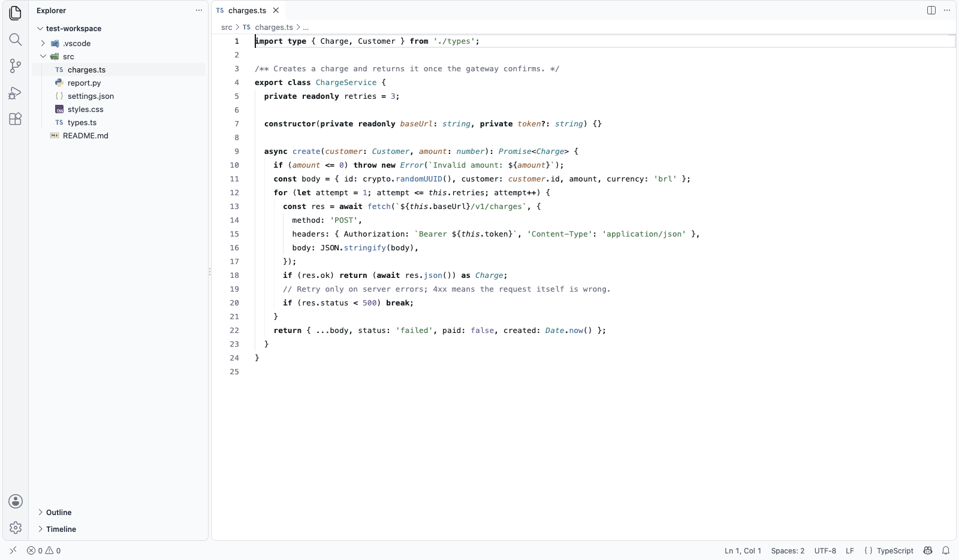Open report.py in the explorer
The height and width of the screenshot is (560, 959).
pos(119,83)
